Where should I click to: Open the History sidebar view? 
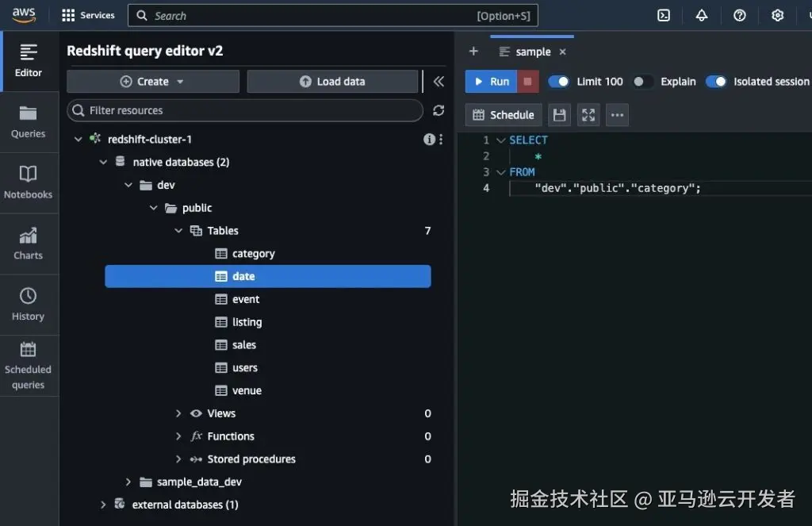(29, 305)
